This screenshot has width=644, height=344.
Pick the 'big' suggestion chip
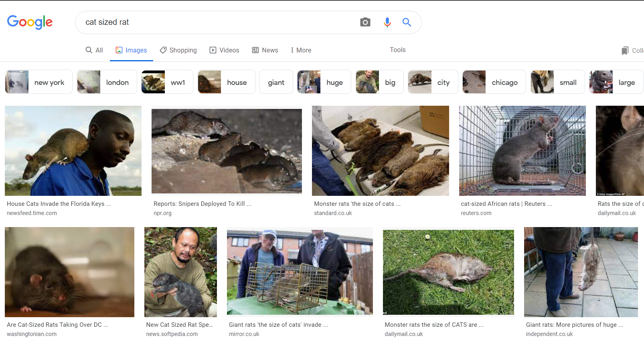tap(379, 82)
